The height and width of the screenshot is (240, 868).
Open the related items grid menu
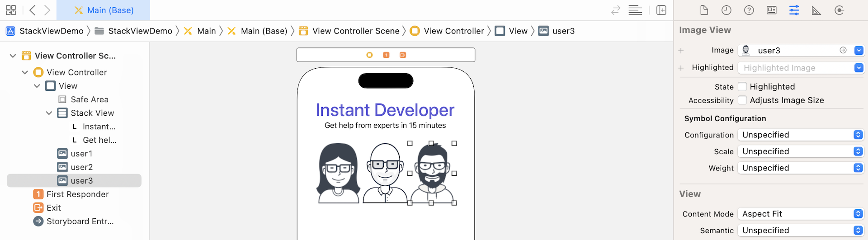[11, 10]
